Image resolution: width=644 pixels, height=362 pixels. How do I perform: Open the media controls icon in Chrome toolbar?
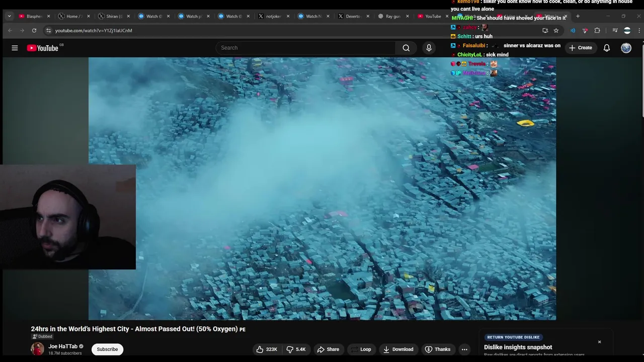pos(615,31)
